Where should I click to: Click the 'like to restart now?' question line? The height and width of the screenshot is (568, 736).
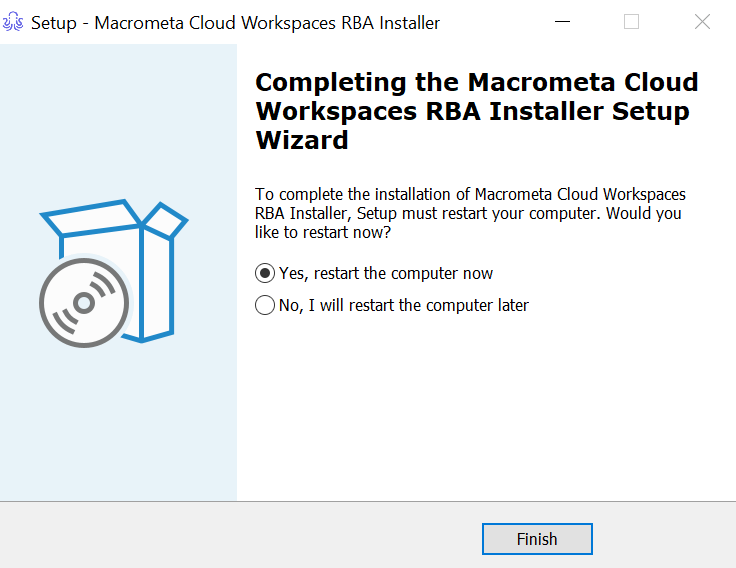tap(322, 232)
